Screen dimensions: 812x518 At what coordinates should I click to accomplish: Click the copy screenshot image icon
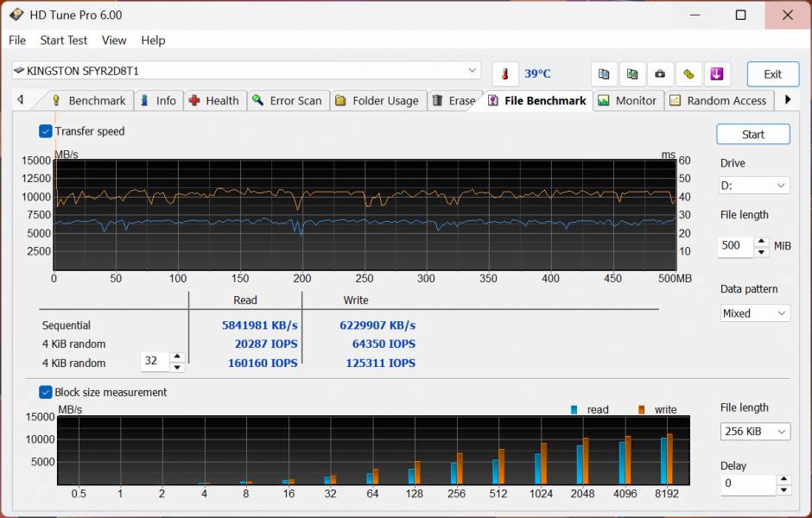(x=631, y=74)
